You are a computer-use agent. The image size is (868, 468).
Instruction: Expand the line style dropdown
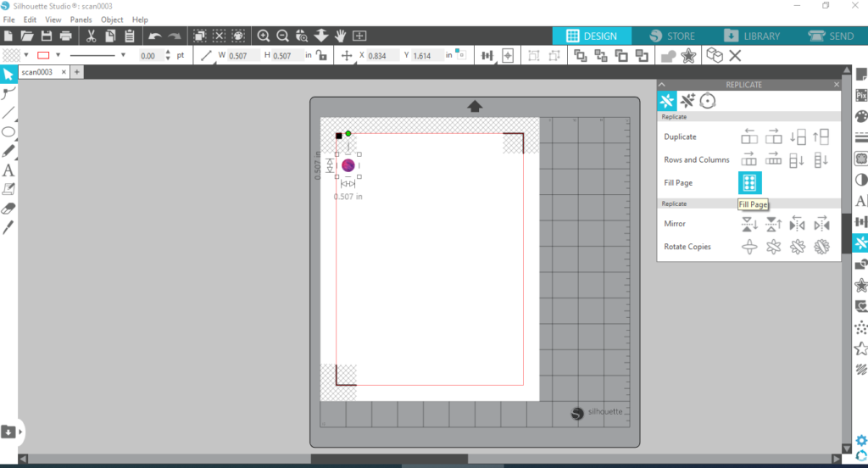[123, 55]
